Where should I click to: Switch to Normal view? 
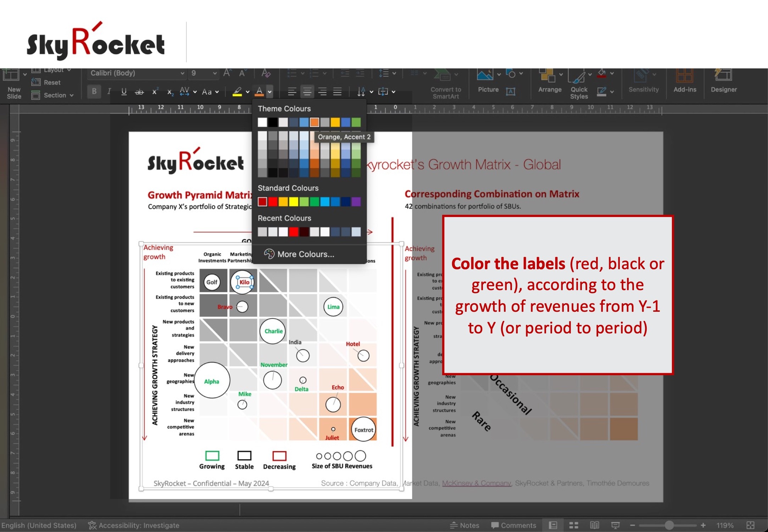(553, 525)
